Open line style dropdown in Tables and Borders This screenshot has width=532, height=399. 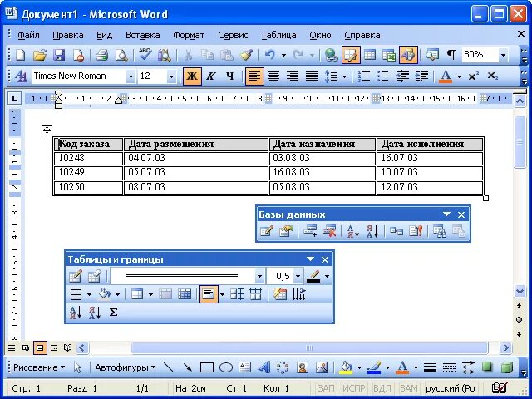(x=259, y=276)
